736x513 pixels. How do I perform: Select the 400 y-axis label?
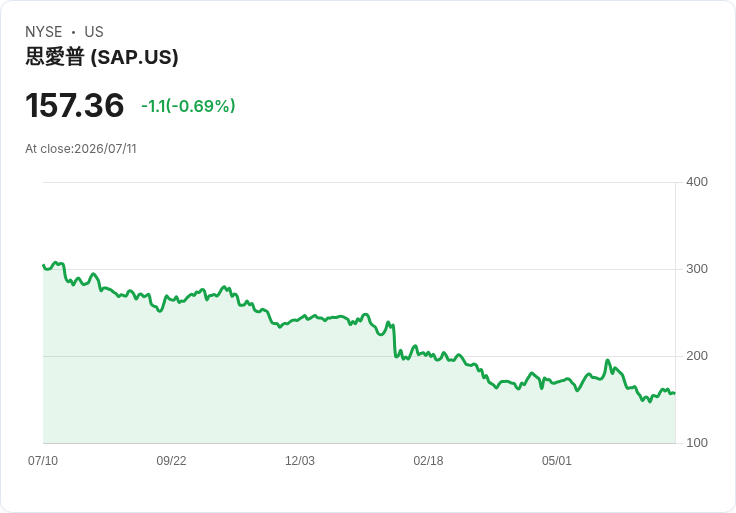pyautogui.click(x=697, y=182)
